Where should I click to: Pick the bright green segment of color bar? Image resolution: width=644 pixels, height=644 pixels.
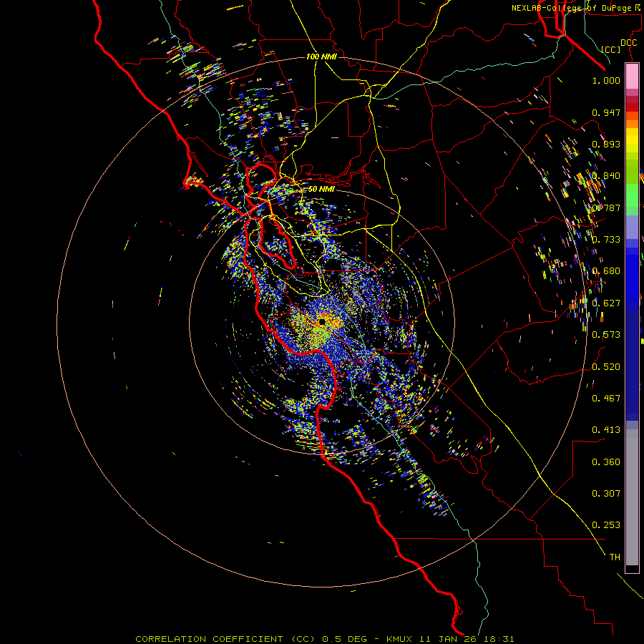(632, 195)
